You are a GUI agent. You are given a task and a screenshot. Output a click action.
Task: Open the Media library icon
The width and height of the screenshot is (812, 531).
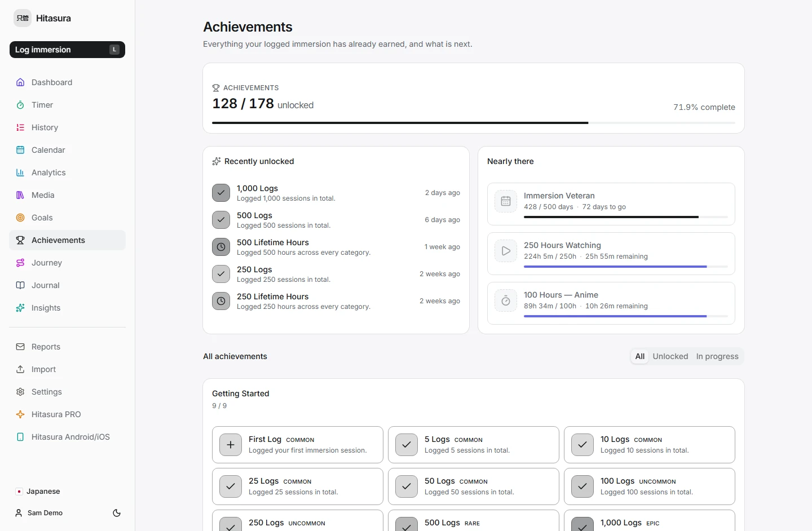[20, 195]
